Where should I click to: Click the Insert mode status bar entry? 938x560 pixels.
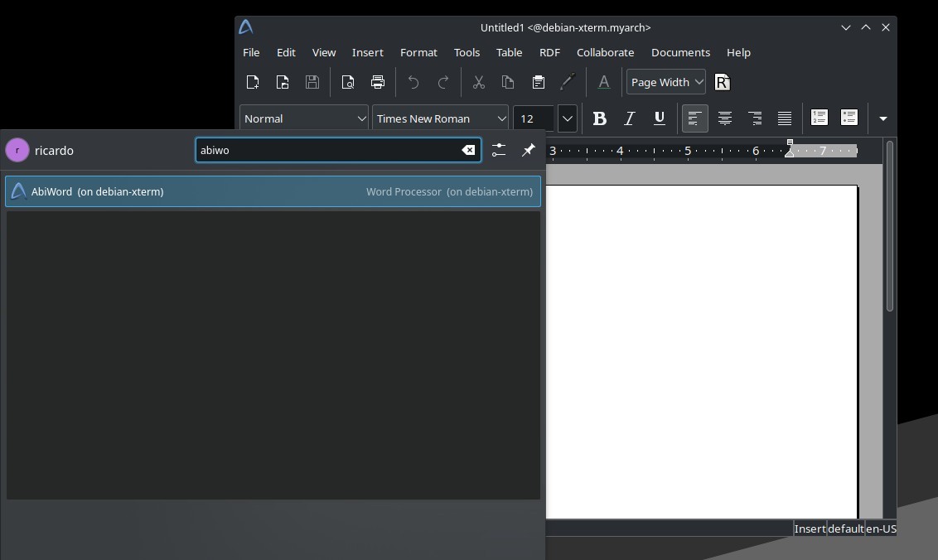tap(810, 529)
